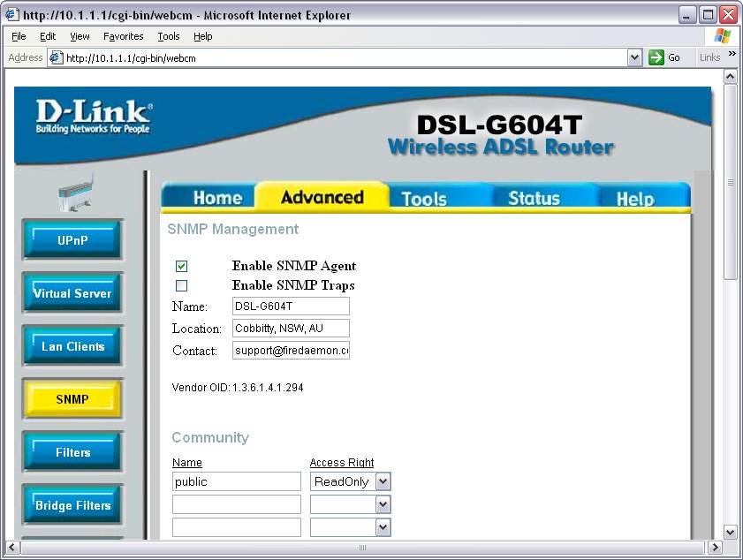
Task: Open third community access right dropdown
Action: [x=383, y=527]
